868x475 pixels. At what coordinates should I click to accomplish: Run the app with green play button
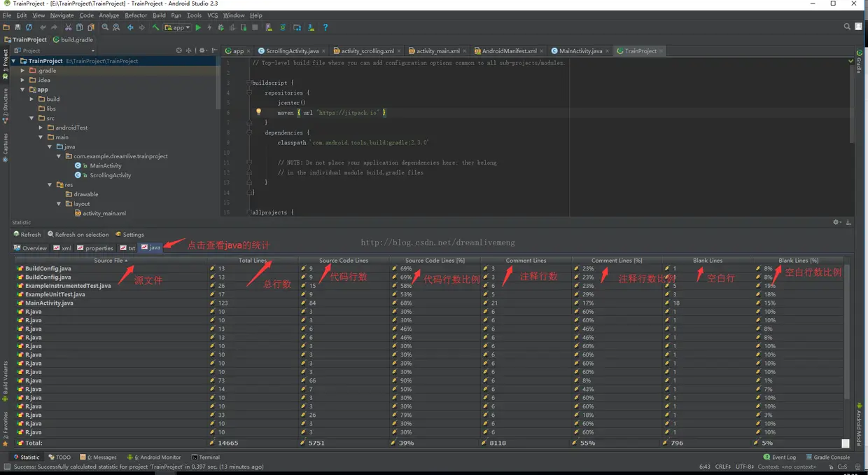click(x=198, y=27)
